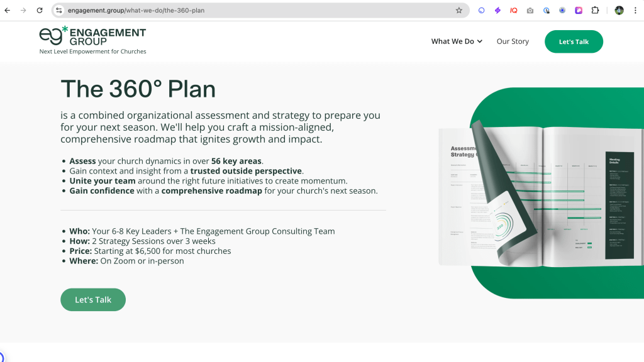The image size is (644, 362).
Task: Bookmark this page with the star icon
Action: [x=459, y=11]
